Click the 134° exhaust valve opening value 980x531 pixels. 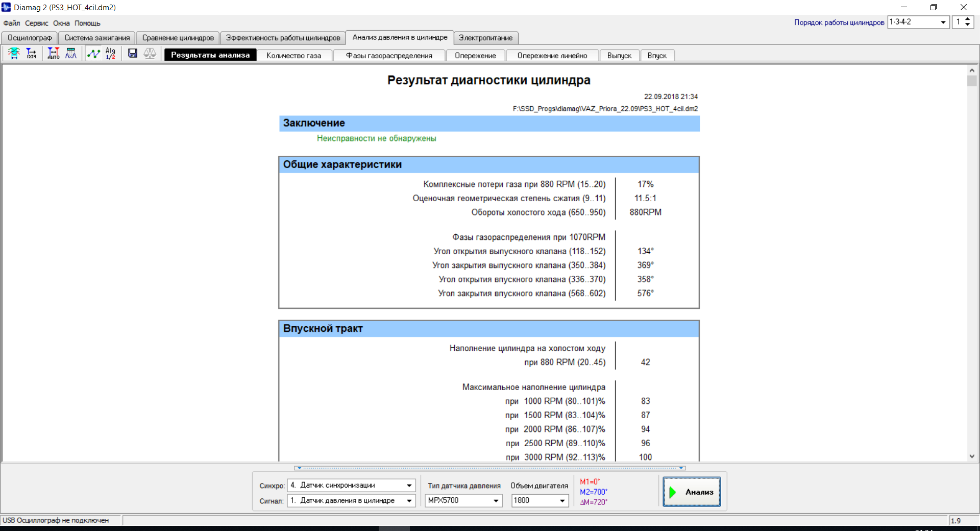(x=645, y=251)
